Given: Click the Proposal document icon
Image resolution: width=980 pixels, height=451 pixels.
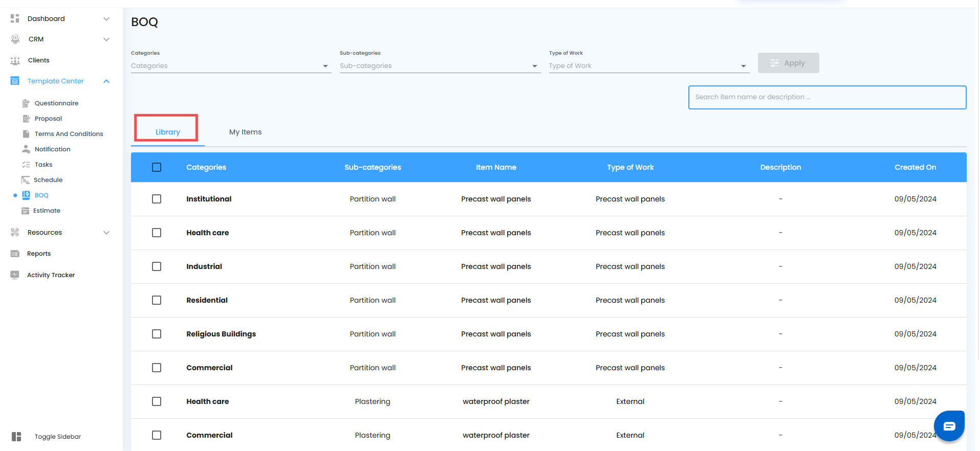Looking at the screenshot, I should tap(26, 119).
